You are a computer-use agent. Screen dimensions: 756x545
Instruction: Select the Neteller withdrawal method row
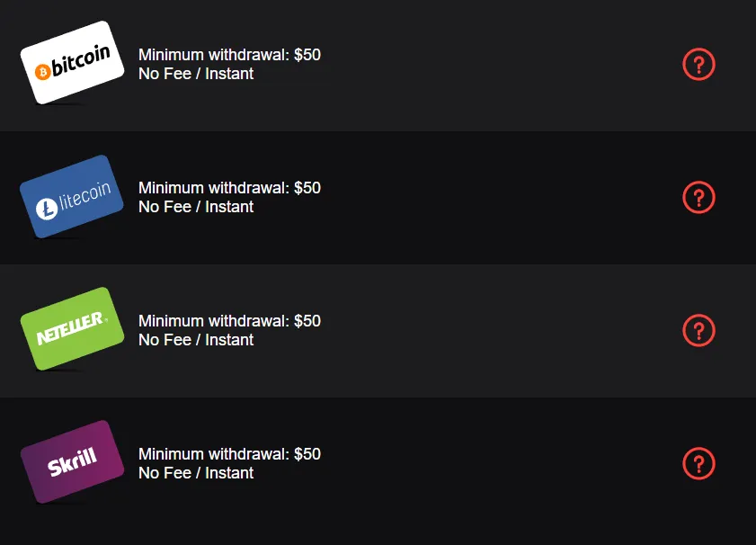[x=378, y=330]
